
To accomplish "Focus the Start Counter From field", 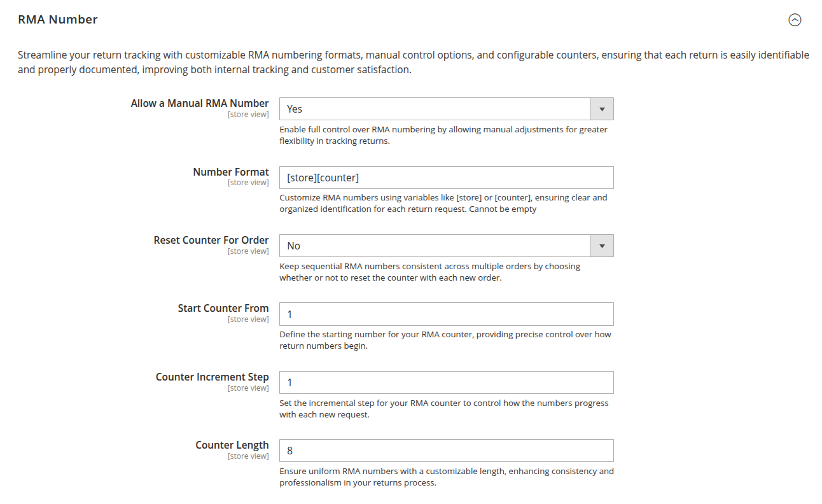I will coord(446,314).
